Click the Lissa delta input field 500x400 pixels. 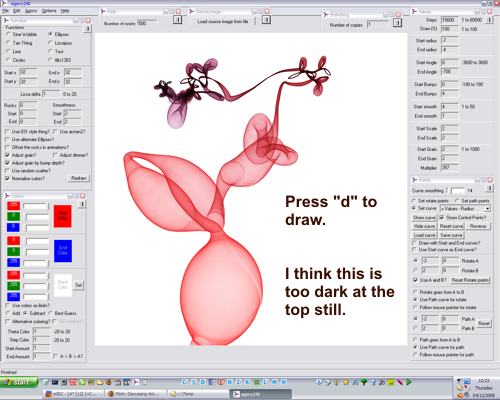[x=51, y=94]
